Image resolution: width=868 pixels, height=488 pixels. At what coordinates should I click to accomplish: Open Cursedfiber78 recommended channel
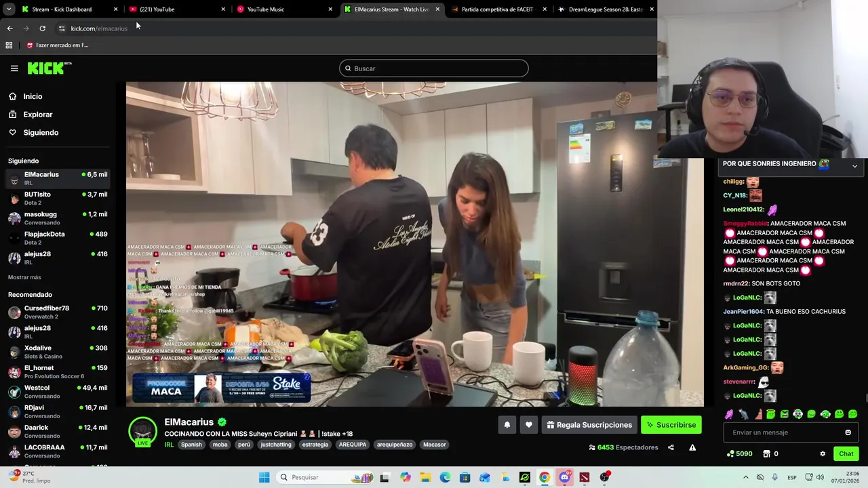click(x=57, y=312)
